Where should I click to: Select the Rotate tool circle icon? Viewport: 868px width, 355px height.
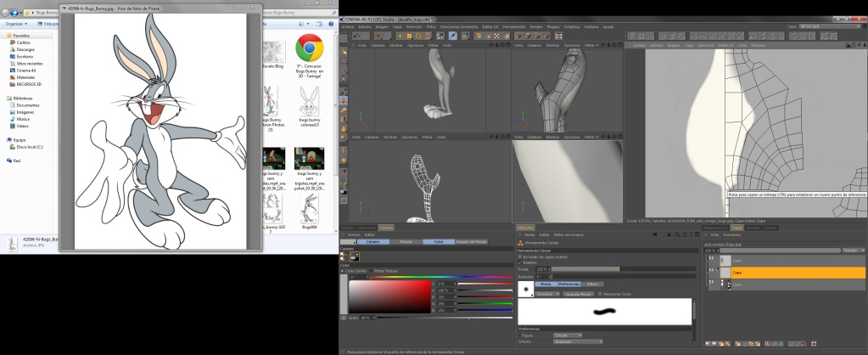tap(418, 36)
